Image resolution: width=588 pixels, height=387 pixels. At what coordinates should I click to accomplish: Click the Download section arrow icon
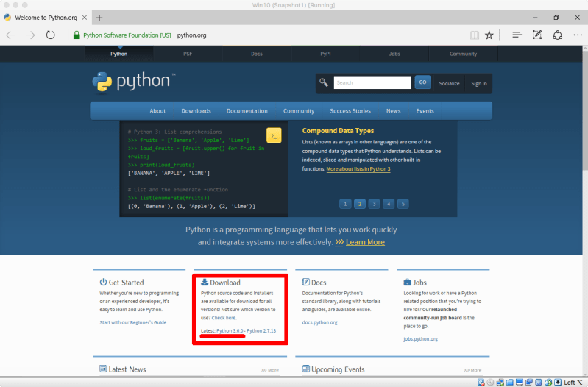205,282
